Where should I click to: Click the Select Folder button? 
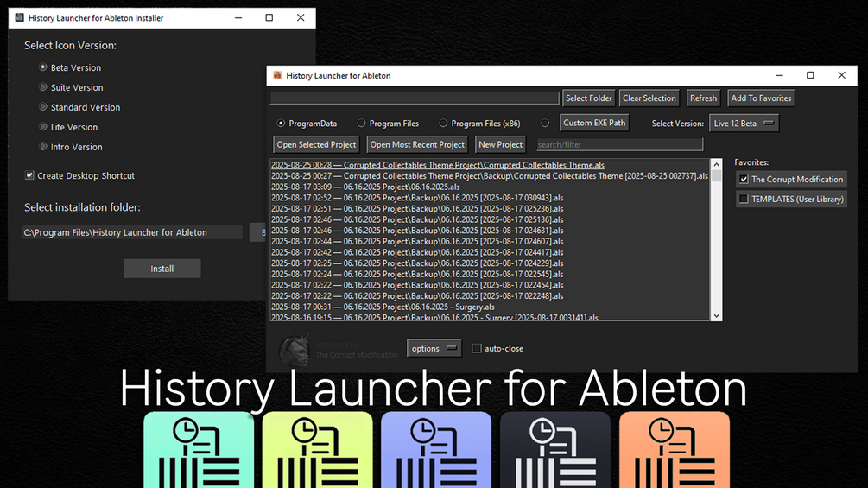pyautogui.click(x=588, y=98)
